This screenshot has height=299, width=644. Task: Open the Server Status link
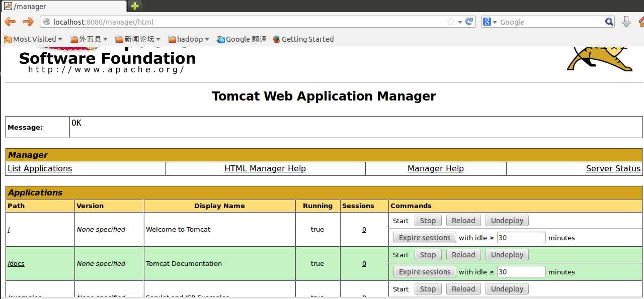pyautogui.click(x=613, y=168)
